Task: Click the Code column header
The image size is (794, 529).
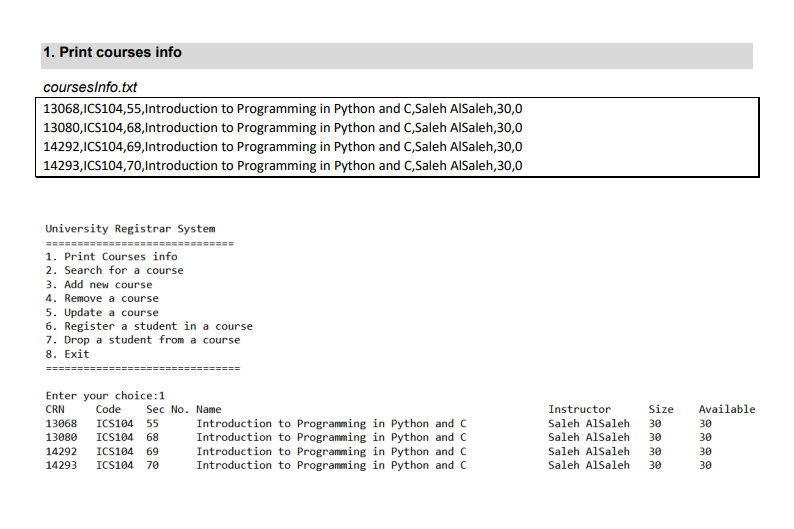Action: [x=108, y=409]
